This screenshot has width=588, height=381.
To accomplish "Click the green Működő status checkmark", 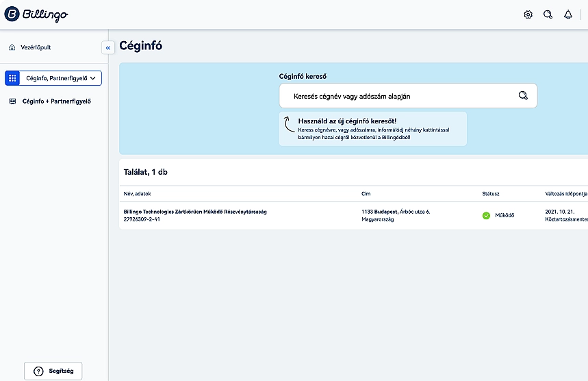I will [x=486, y=215].
